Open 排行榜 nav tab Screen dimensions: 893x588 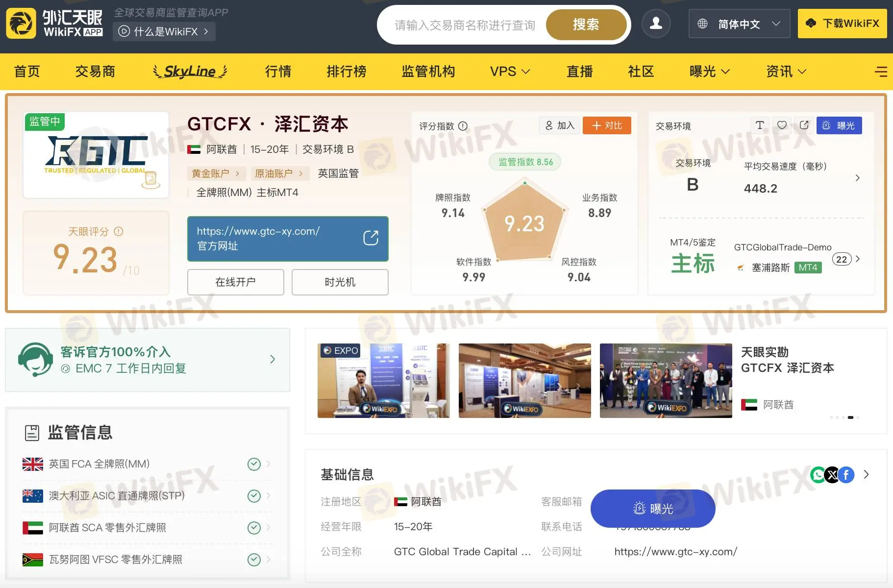pyautogui.click(x=347, y=72)
